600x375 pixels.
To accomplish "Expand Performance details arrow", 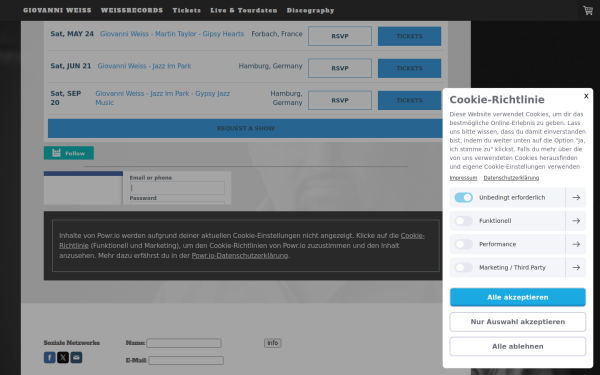I will click(576, 244).
